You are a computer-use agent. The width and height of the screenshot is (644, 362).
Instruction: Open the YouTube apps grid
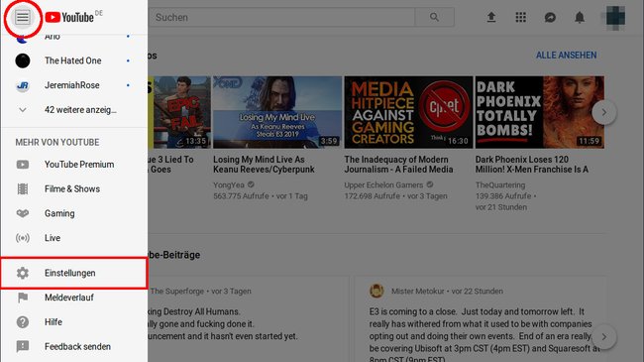pyautogui.click(x=521, y=17)
